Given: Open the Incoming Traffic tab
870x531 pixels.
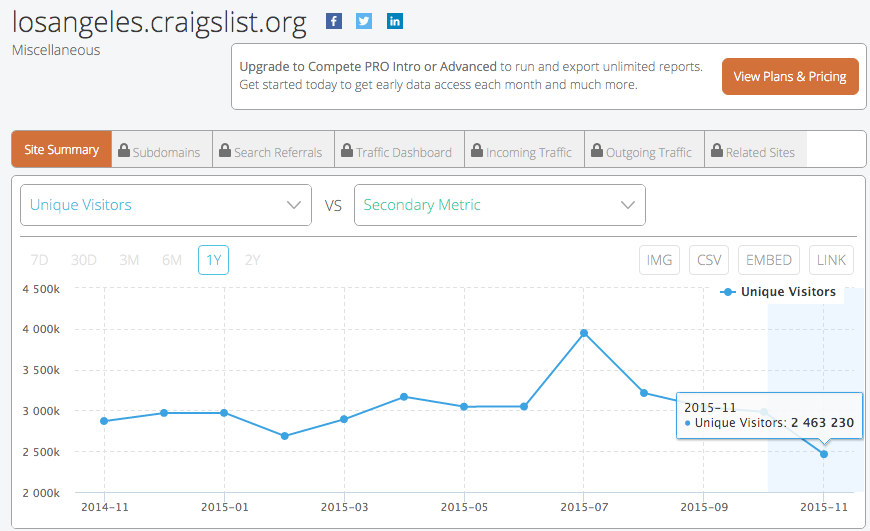Looking at the screenshot, I should click(x=524, y=149).
